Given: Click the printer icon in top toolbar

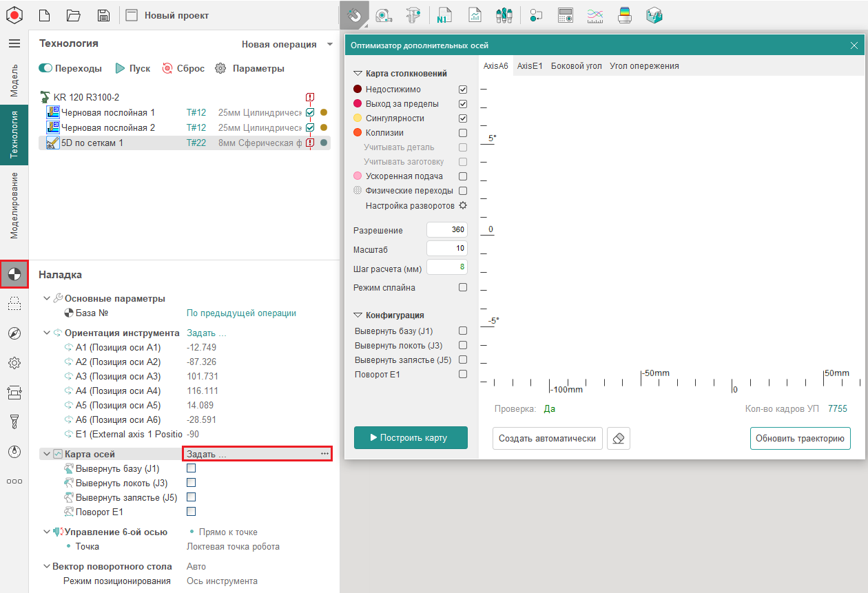Looking at the screenshot, I should coord(625,15).
